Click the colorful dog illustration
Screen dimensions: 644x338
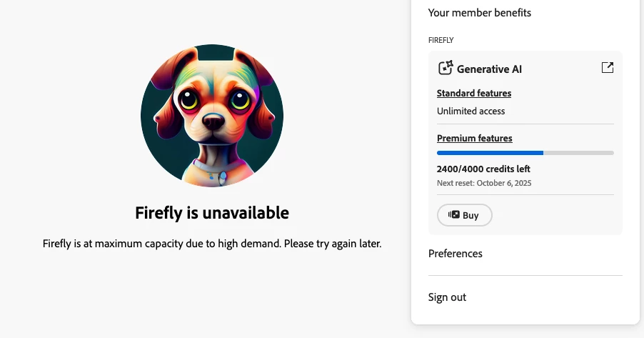(x=212, y=116)
